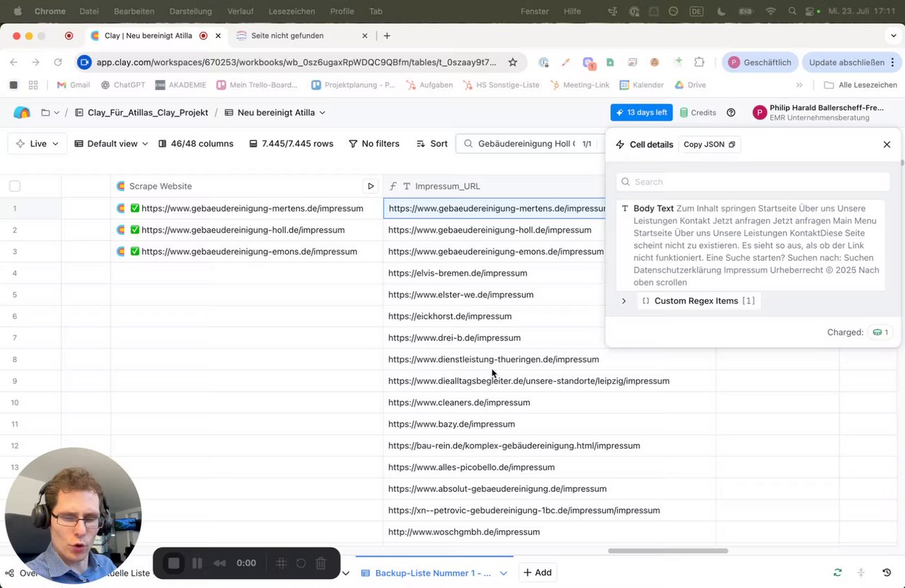Click the Cell details search box
Viewport: 905px width, 588px height.
(x=752, y=182)
